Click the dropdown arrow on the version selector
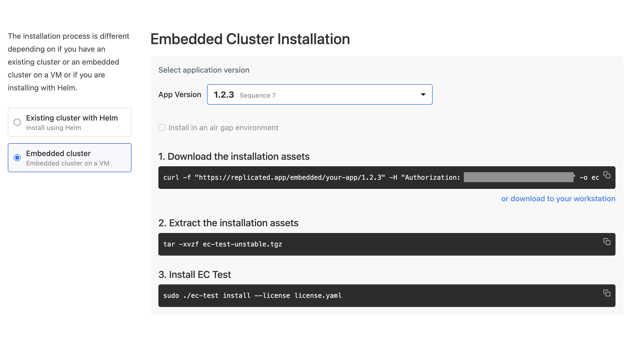This screenshot has height=339, width=644. [x=423, y=94]
